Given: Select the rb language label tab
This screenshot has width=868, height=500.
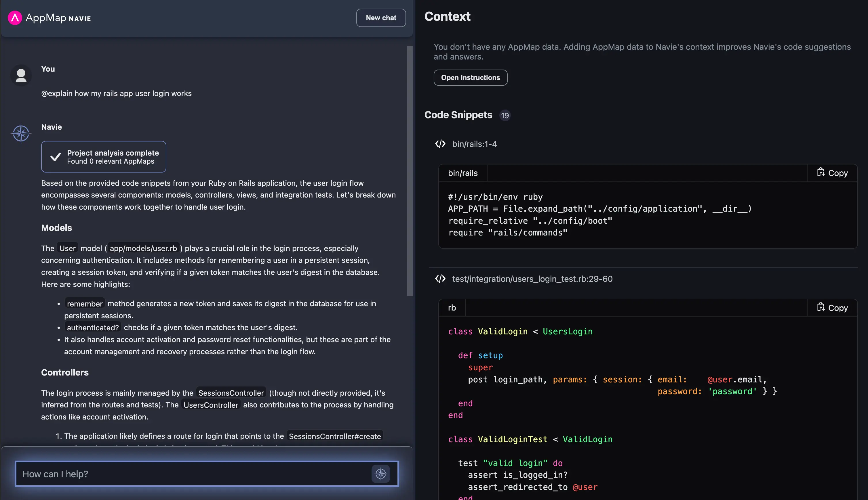Looking at the screenshot, I should pyautogui.click(x=452, y=308).
